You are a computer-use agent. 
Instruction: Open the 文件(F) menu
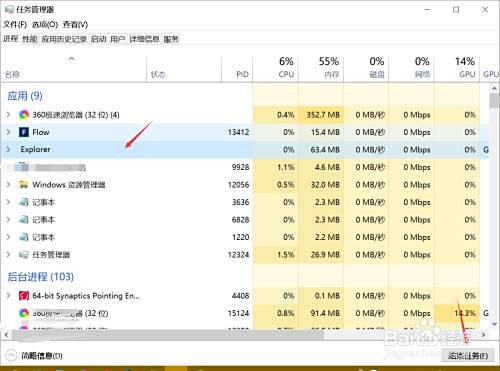pyautogui.click(x=15, y=25)
